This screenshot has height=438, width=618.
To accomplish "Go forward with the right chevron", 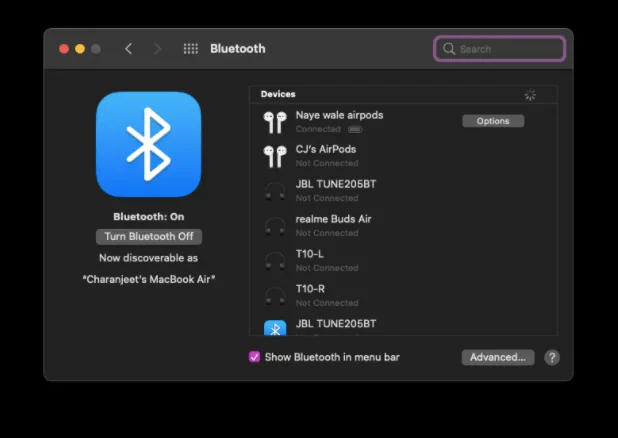I will coord(157,49).
